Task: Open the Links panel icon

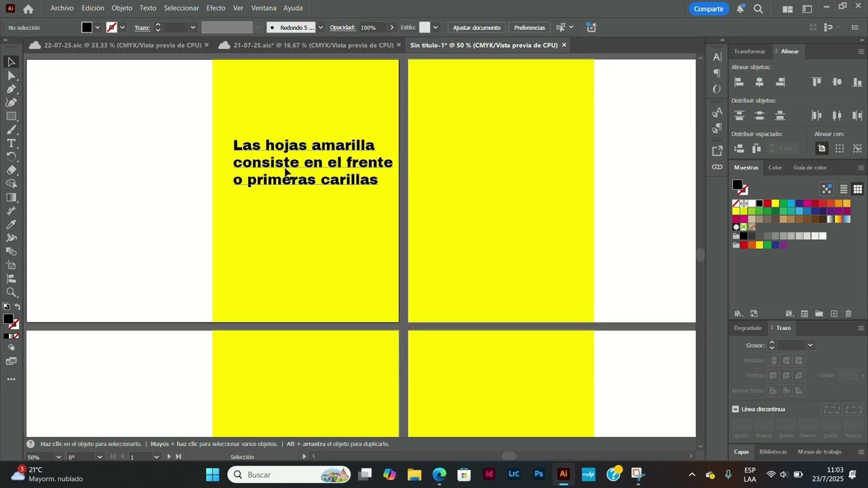Action: pyautogui.click(x=717, y=167)
